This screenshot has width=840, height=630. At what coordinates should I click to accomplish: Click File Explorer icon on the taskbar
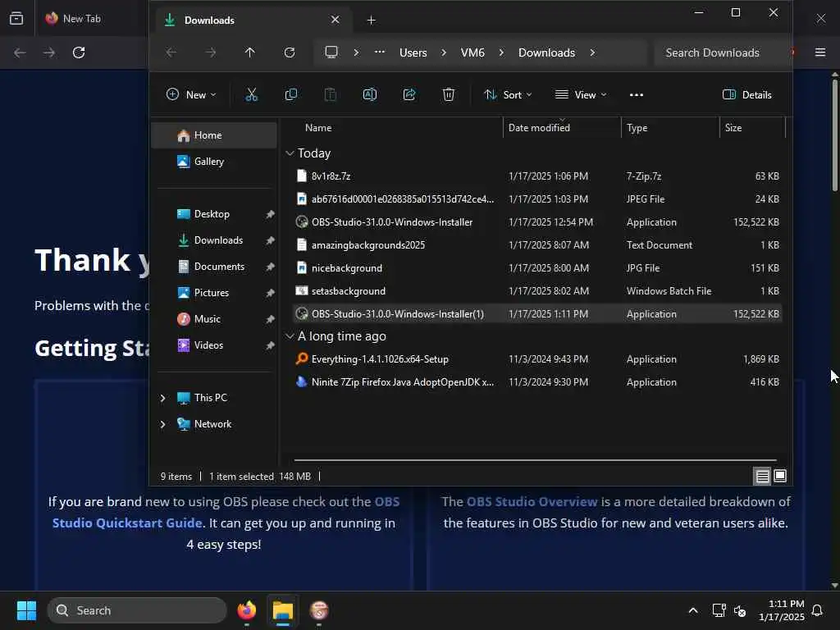pyautogui.click(x=283, y=610)
